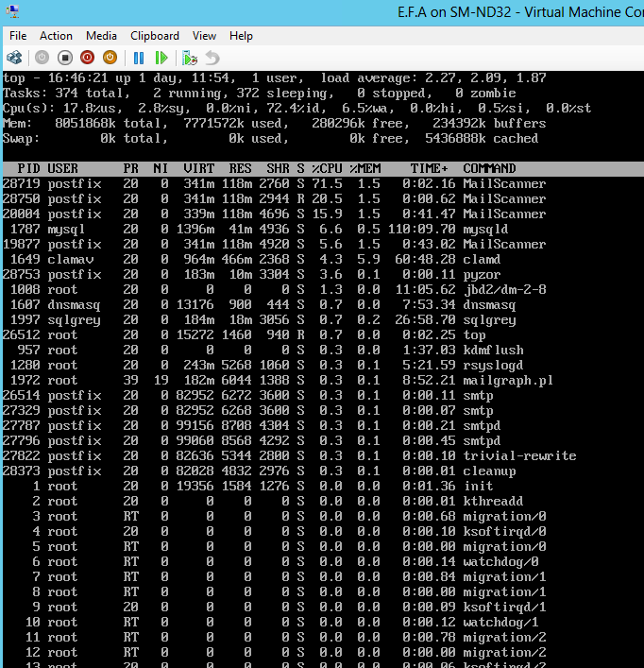The image size is (644, 668).
Task: Open the Action menu
Action: [x=57, y=35]
